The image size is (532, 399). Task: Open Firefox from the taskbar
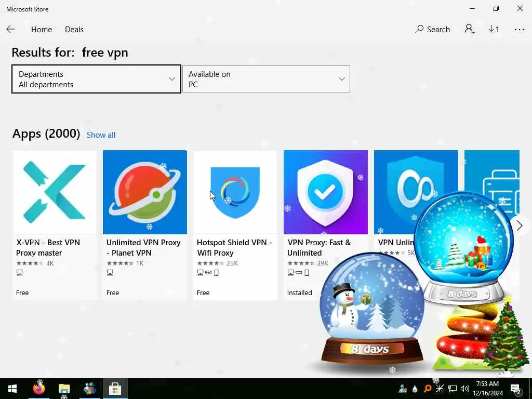[38, 389]
